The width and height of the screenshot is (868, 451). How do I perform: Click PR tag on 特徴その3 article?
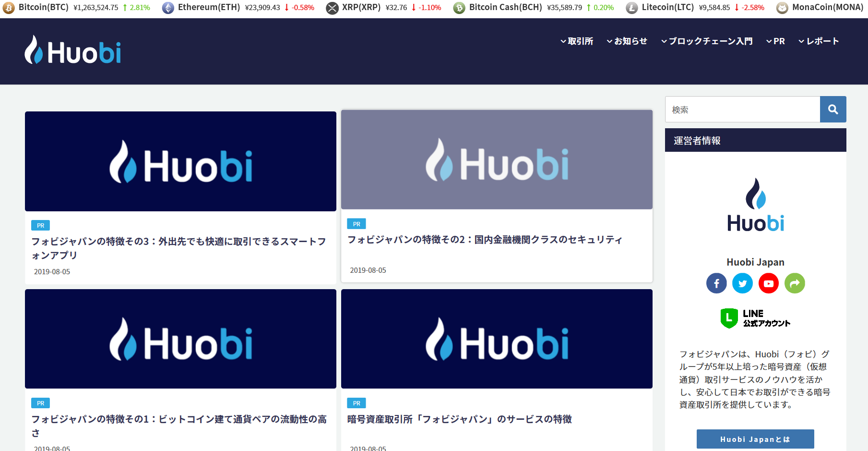coord(41,225)
